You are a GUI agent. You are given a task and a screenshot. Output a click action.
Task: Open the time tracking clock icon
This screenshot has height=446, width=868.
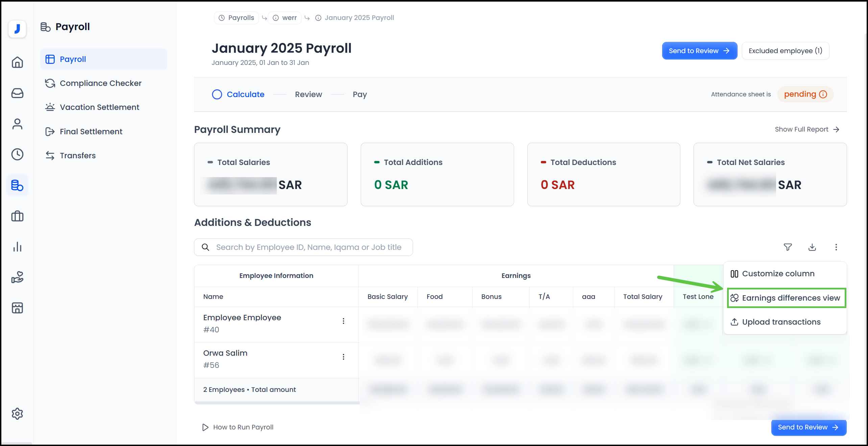point(17,155)
